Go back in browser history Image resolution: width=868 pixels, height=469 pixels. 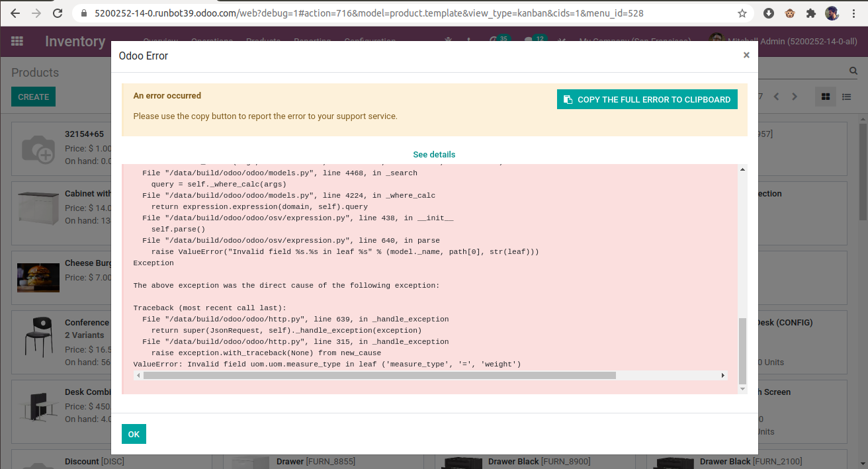(x=15, y=13)
